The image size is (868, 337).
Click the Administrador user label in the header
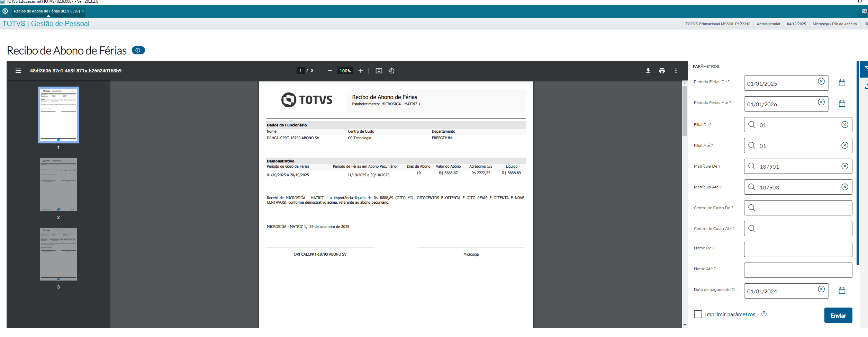coord(768,24)
